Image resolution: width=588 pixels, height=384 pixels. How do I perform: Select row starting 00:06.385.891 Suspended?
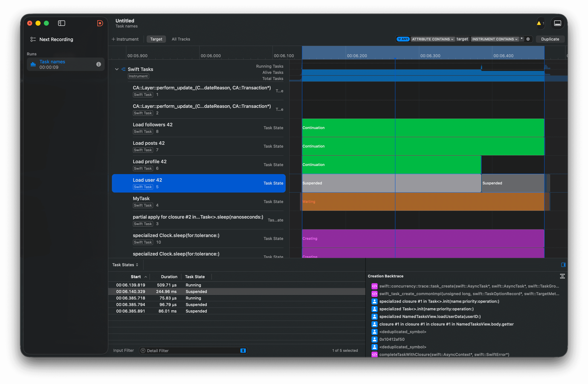236,311
